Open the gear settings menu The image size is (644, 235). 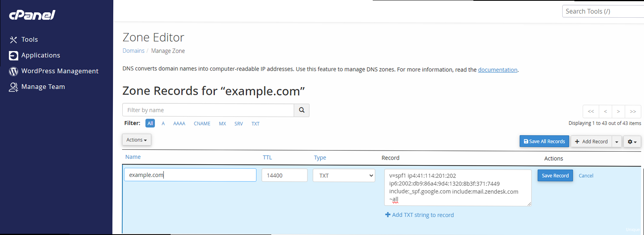(632, 142)
